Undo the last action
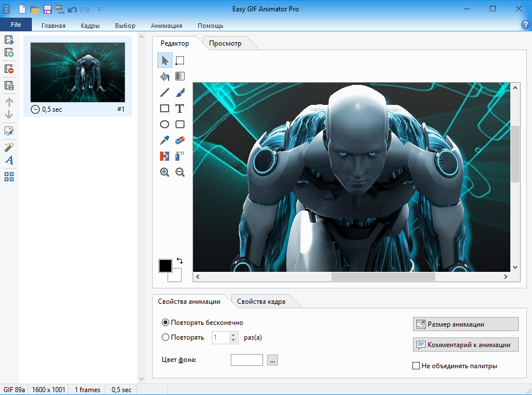 pos(72,9)
